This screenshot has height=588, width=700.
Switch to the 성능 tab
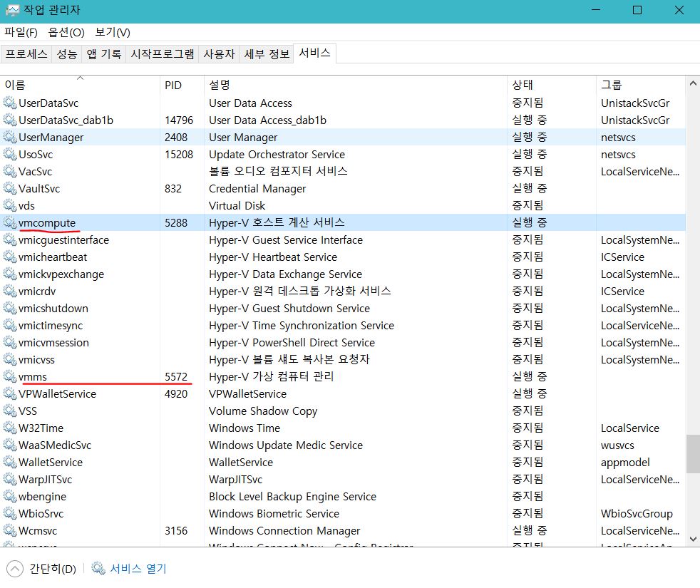[x=67, y=54]
